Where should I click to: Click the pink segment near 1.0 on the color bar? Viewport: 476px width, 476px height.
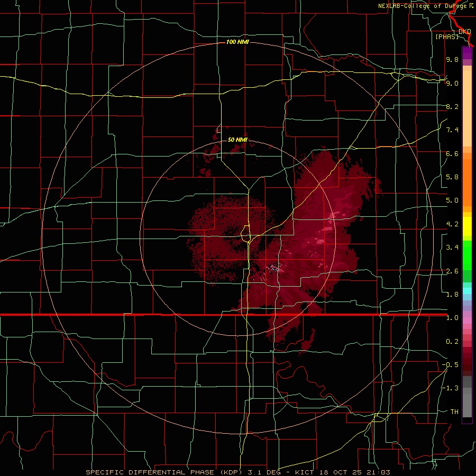pyautogui.click(x=467, y=320)
